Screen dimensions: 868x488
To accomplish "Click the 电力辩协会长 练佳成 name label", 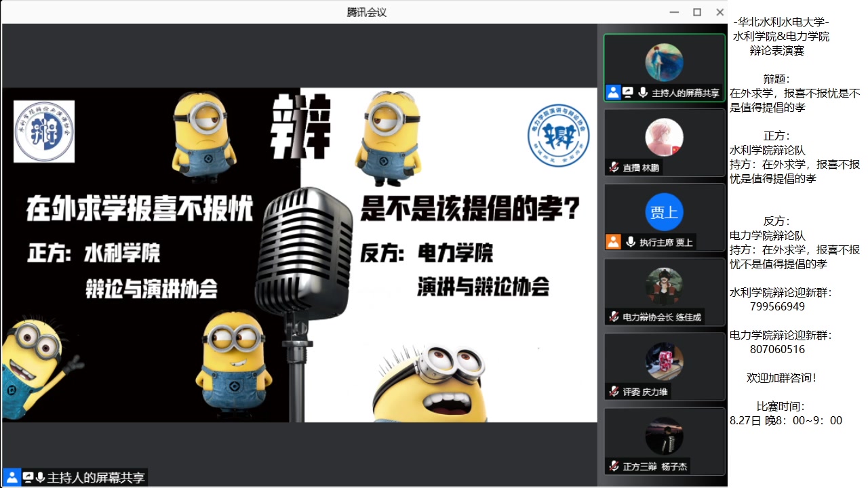I will click(x=662, y=317).
